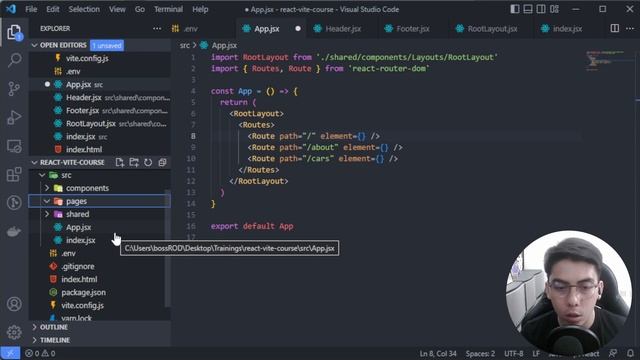
Task: Change indentation via Spaces: 2
Action: (x=480, y=353)
